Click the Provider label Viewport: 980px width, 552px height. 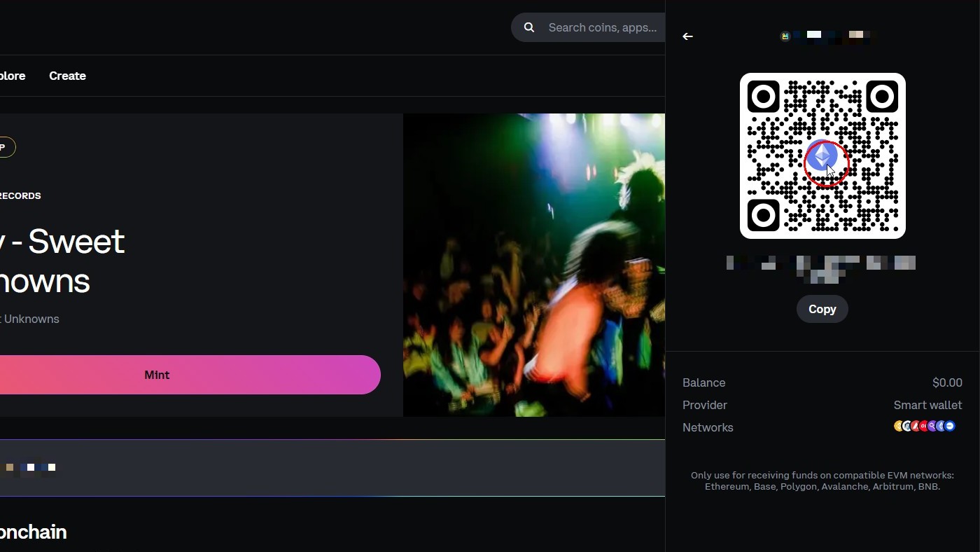tap(705, 405)
